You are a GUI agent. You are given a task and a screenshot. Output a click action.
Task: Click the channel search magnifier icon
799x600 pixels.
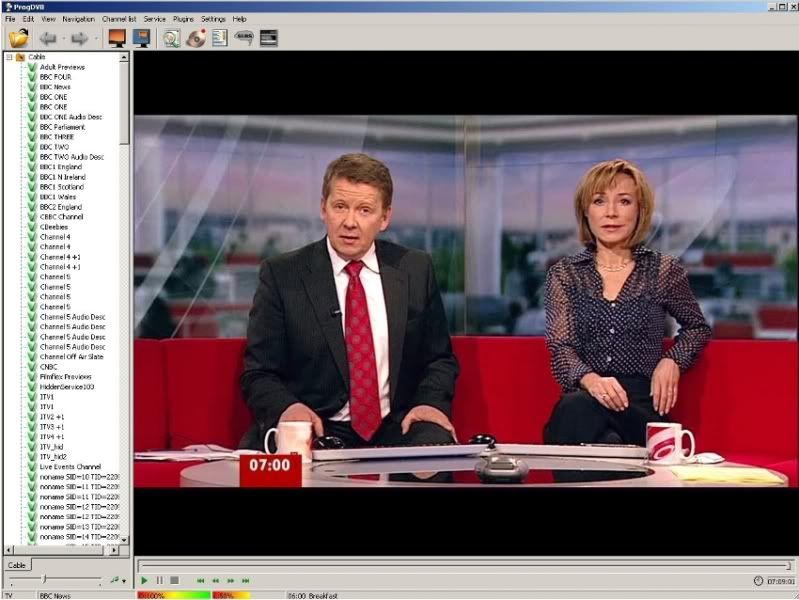point(172,38)
